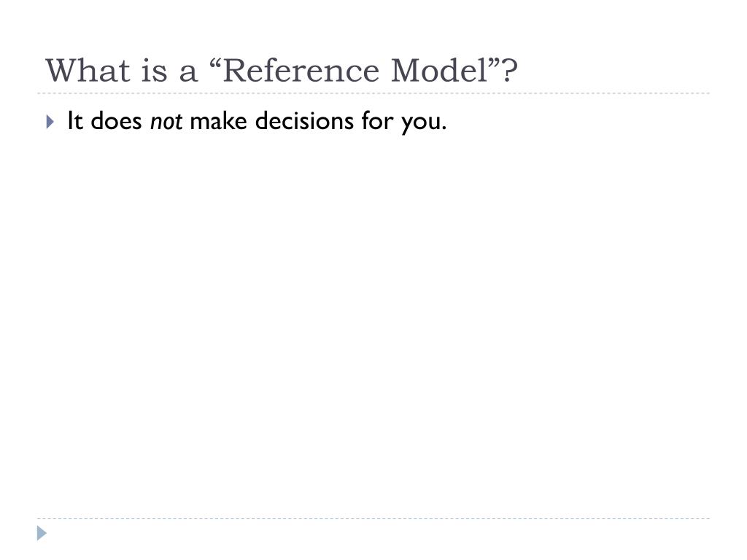
Task: Click the word 'decisions' in the bullet
Action: point(304,120)
